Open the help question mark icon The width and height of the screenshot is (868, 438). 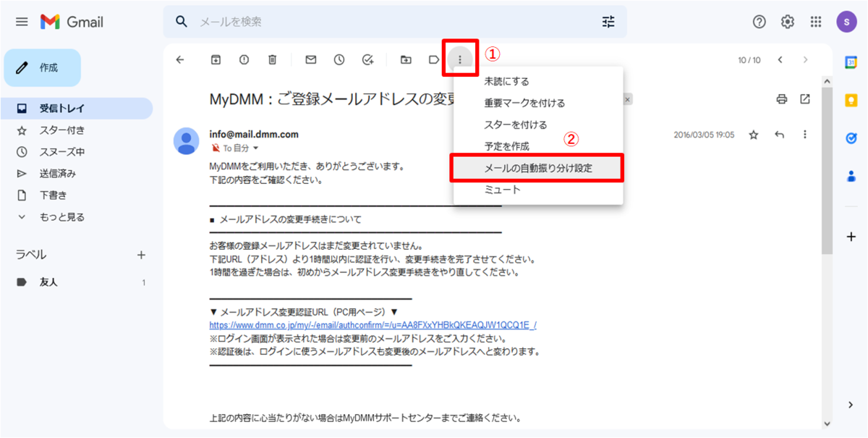[x=759, y=22]
